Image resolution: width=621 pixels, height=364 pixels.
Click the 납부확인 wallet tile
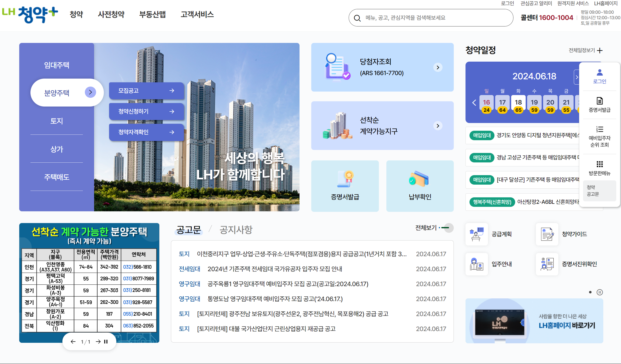(420, 186)
